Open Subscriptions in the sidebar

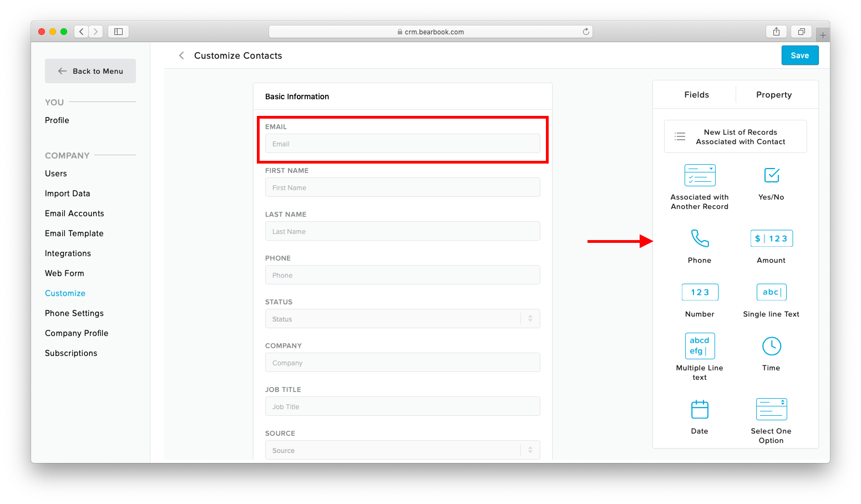click(71, 353)
